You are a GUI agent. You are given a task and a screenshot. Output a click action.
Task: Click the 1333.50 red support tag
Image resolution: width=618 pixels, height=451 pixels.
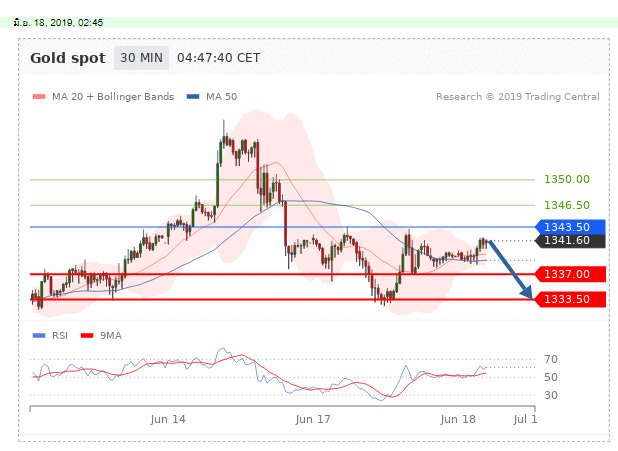tap(570, 299)
